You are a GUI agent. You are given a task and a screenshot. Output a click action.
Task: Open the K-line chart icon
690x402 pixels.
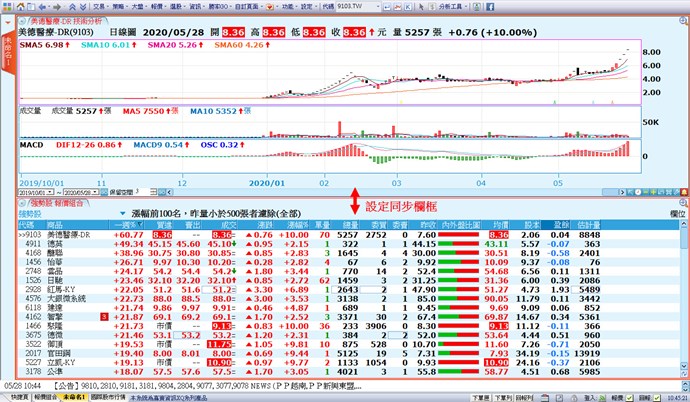tap(407, 7)
